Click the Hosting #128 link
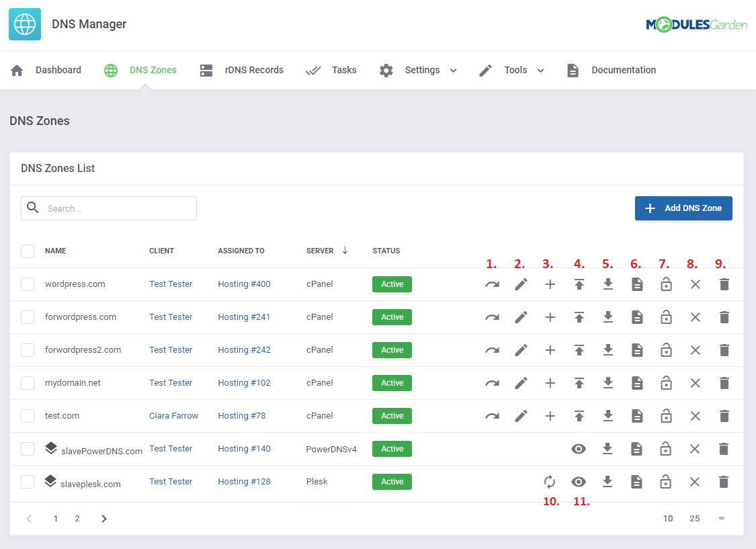Image resolution: width=756 pixels, height=549 pixels. click(x=244, y=482)
